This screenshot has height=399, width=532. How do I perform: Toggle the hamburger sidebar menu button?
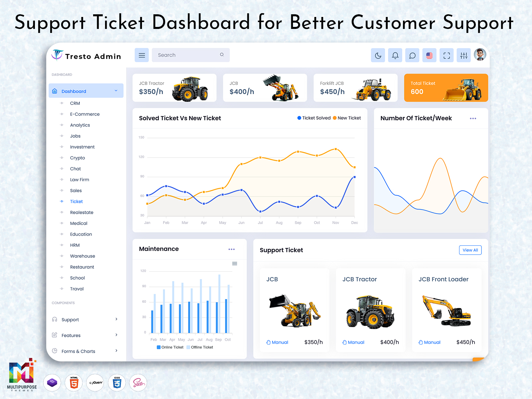tap(142, 55)
